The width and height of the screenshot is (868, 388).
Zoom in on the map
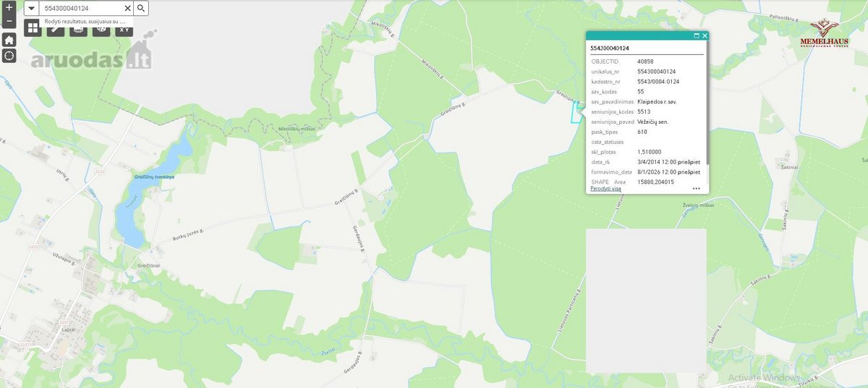9,7
